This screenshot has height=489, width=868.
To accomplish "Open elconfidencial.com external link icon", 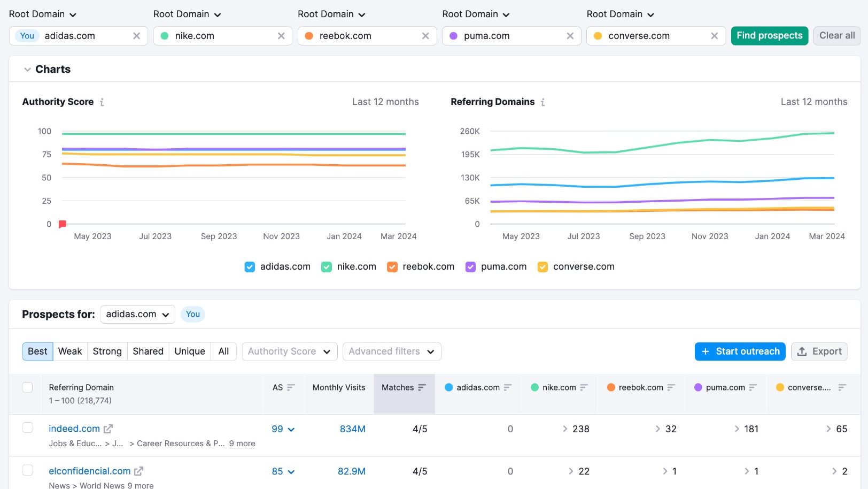I will [x=139, y=471].
